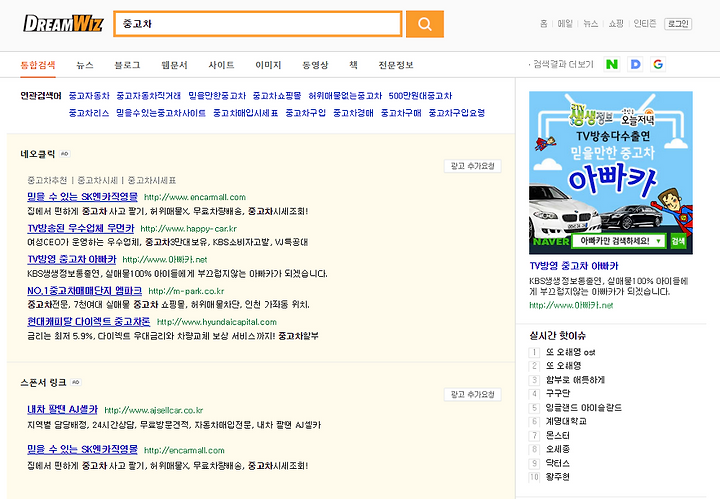This screenshot has width=720, height=499.
Task: Click related search 중고자동차직거래
Action: click(x=148, y=96)
